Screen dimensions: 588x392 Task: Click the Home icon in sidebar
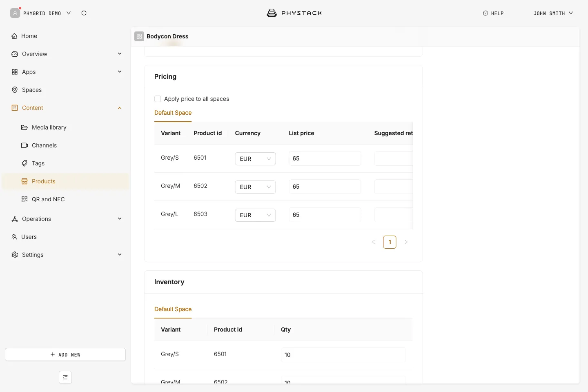(15, 36)
